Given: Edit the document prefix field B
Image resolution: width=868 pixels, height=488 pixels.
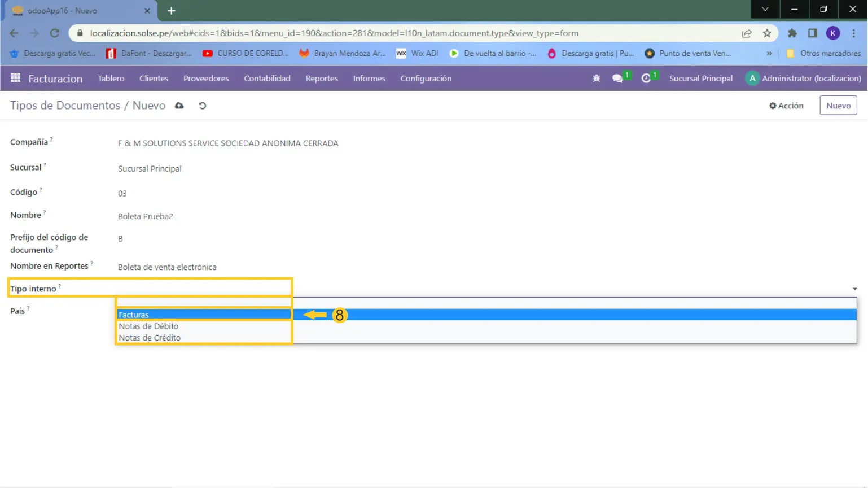Looking at the screenshot, I should [120, 239].
